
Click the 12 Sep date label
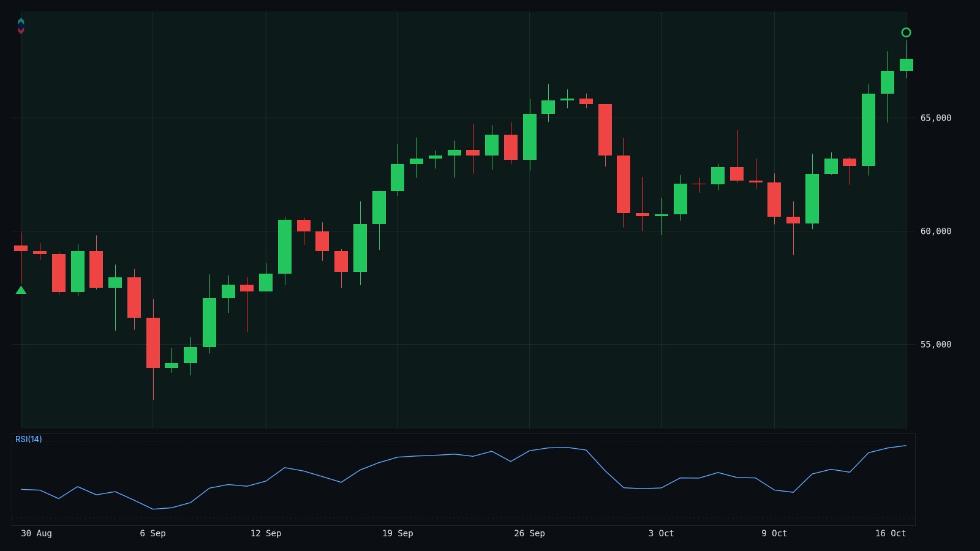click(266, 533)
